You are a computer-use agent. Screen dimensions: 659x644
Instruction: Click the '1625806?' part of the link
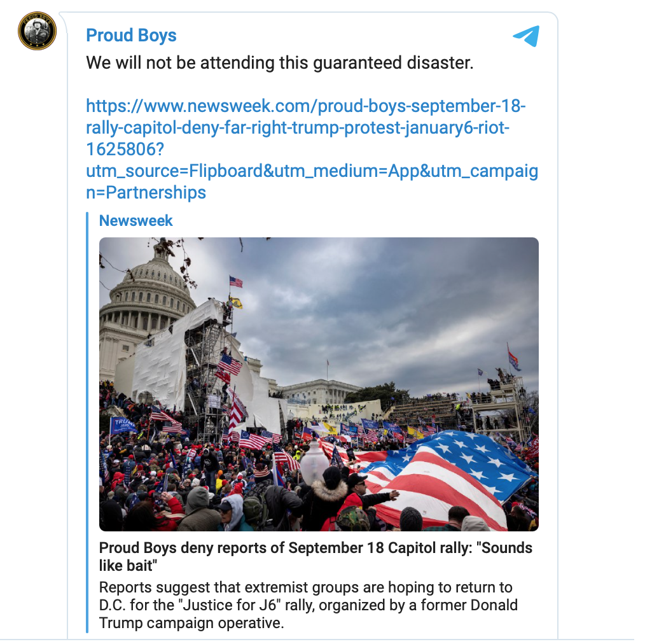tap(125, 150)
